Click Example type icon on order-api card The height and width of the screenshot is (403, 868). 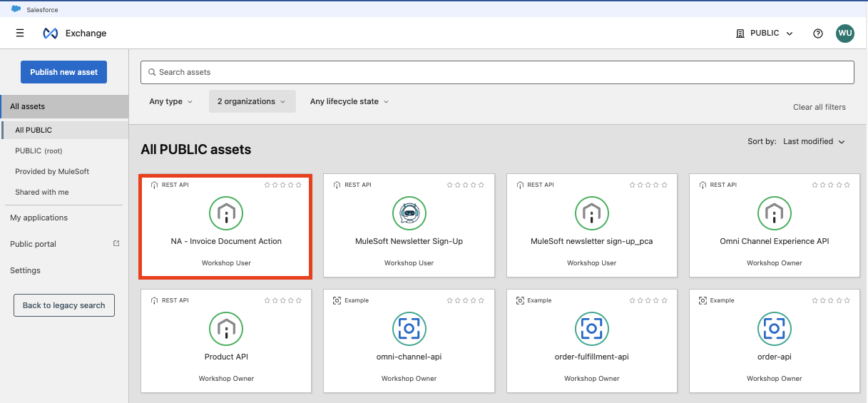pos(703,300)
